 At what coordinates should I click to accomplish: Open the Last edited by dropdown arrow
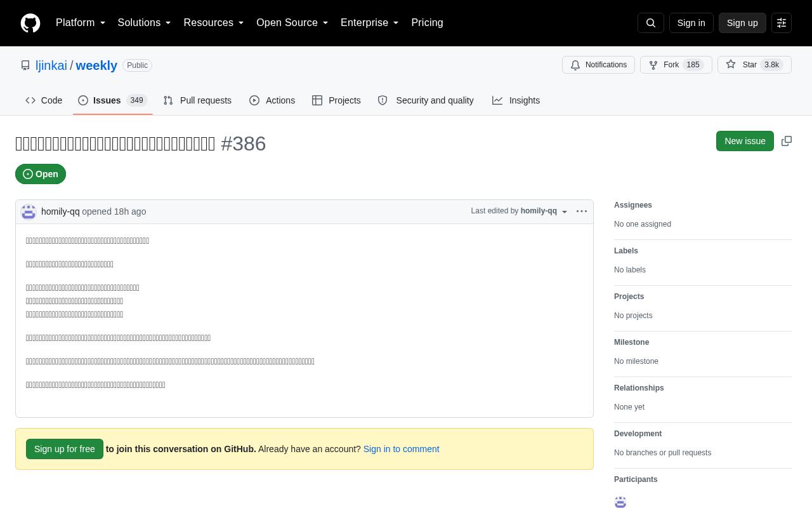(x=565, y=212)
